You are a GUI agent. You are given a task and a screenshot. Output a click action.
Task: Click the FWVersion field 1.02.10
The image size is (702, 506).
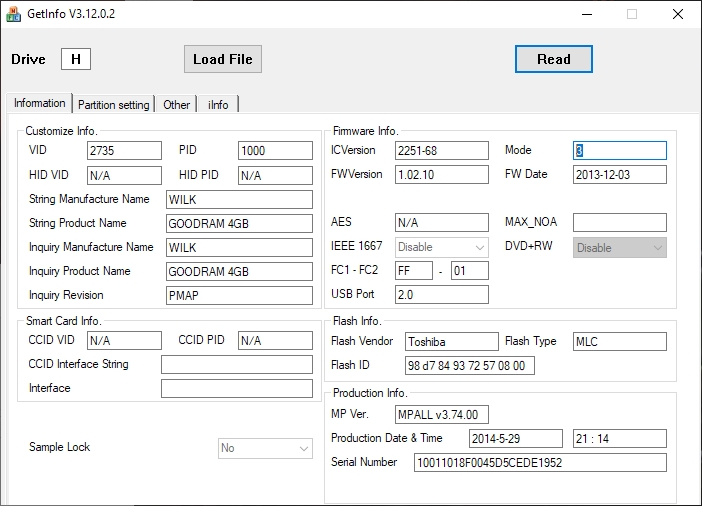pyautogui.click(x=441, y=175)
